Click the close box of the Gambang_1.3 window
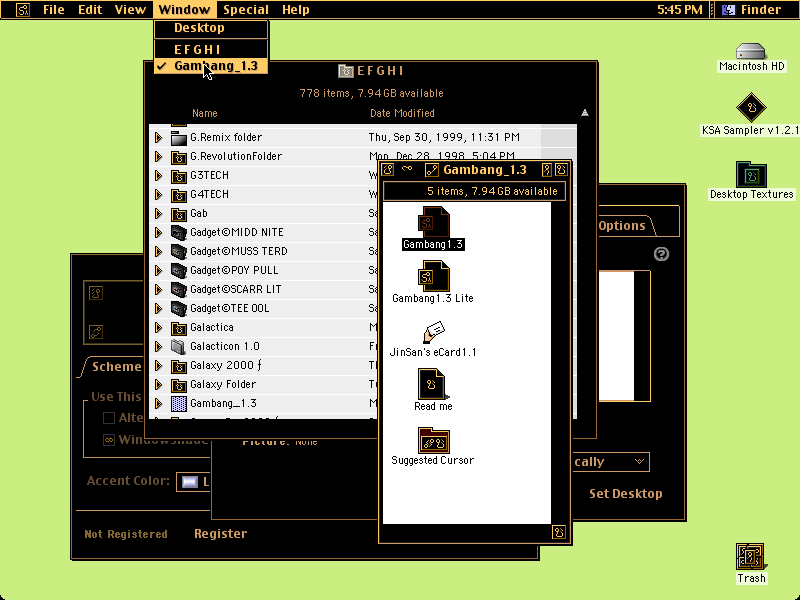800x600 pixels. (x=388, y=170)
